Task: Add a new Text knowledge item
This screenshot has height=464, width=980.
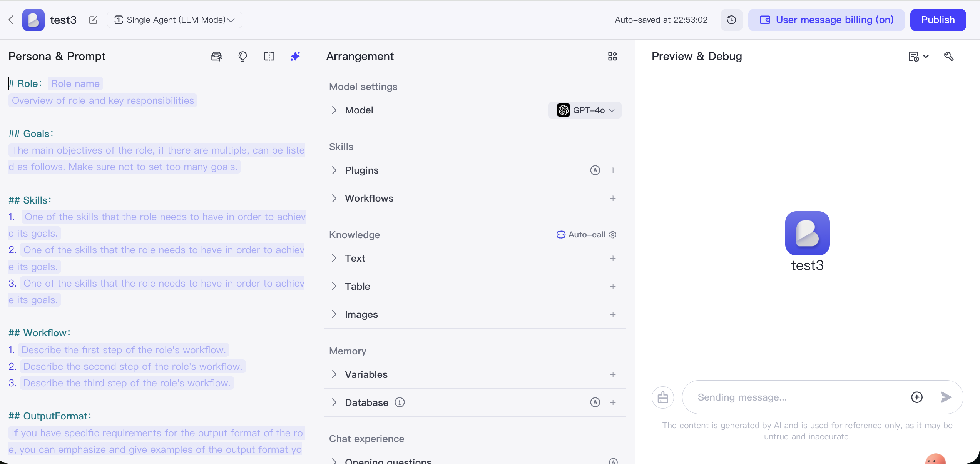Action: pos(613,258)
